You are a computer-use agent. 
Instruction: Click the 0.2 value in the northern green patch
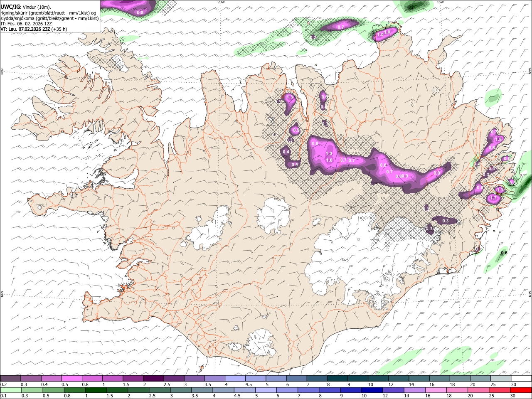314,37
